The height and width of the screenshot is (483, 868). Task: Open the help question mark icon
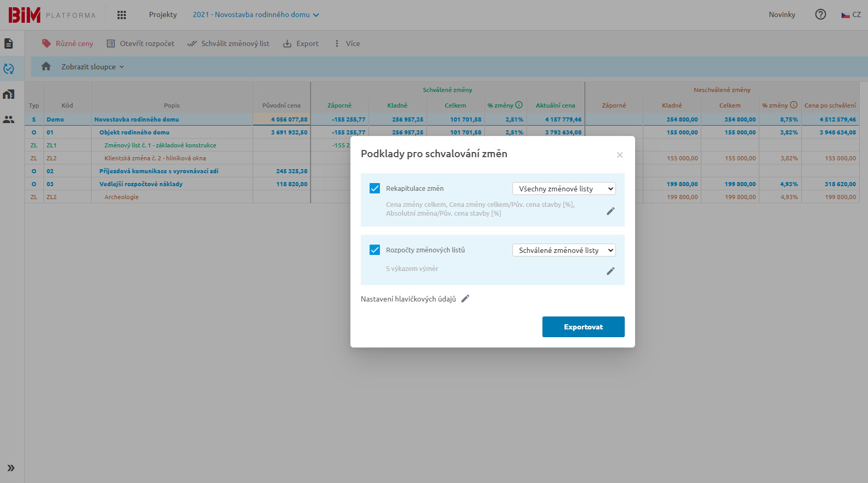tap(820, 14)
